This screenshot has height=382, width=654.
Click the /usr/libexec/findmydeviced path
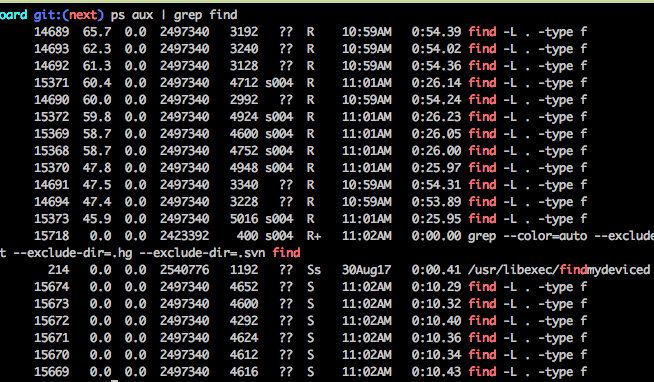coord(559,270)
